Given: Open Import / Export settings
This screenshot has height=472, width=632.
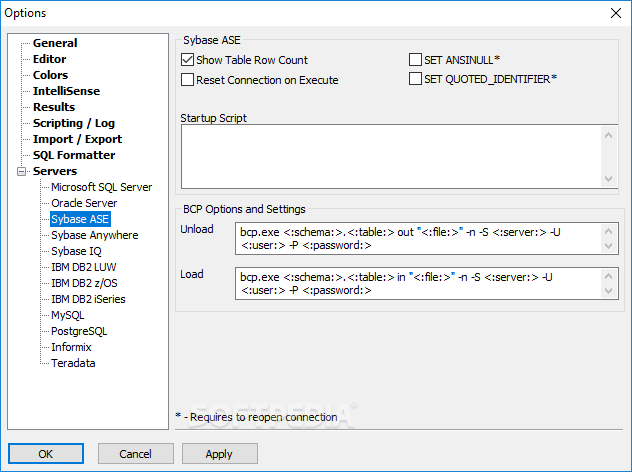Looking at the screenshot, I should pos(77,139).
